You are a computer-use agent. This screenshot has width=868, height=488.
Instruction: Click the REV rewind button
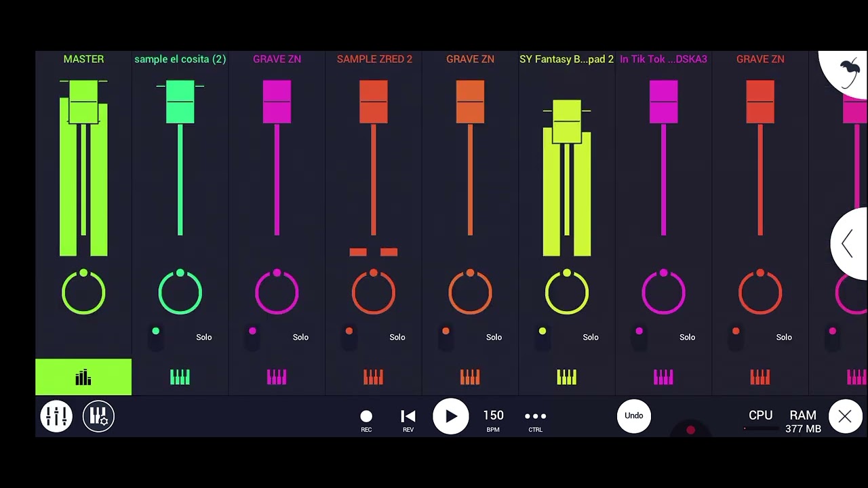408,420
